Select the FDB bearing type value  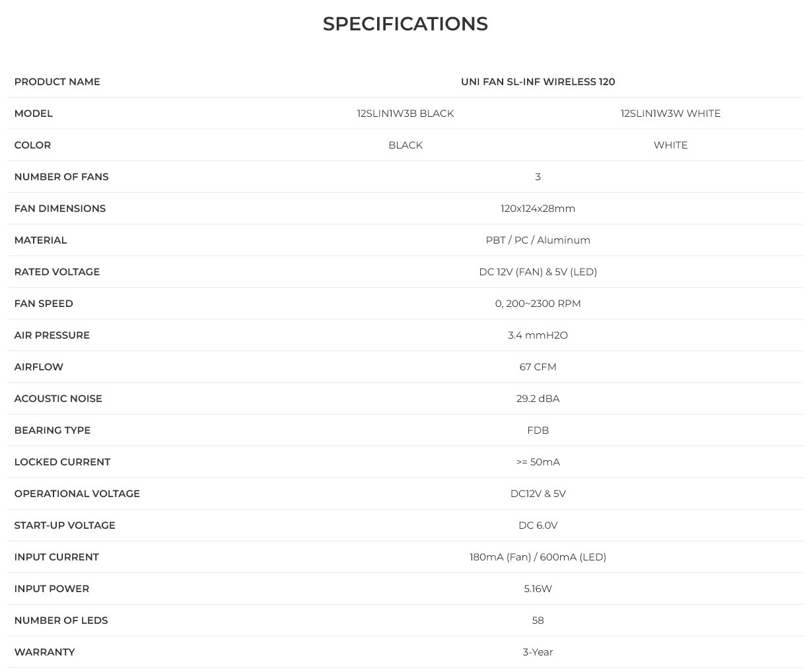tap(538, 430)
